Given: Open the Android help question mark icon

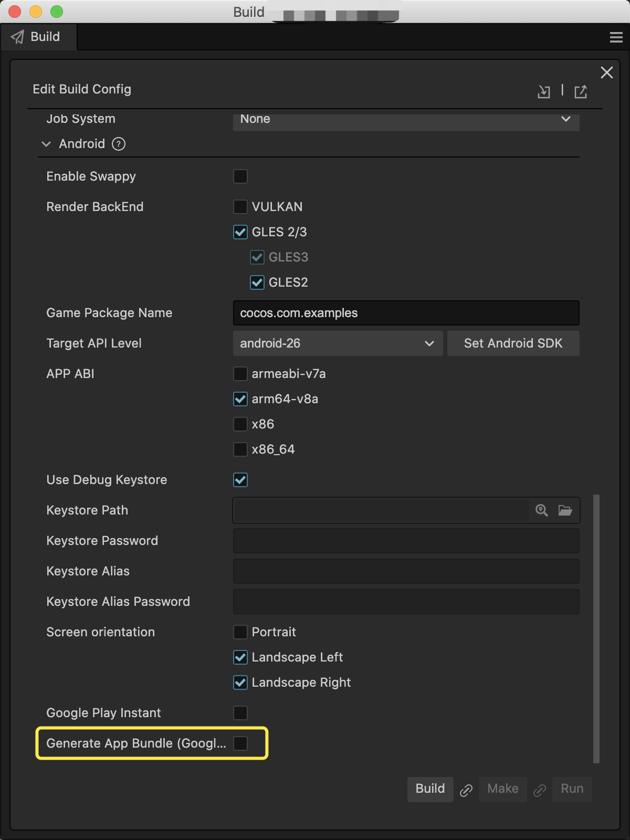Looking at the screenshot, I should (119, 144).
